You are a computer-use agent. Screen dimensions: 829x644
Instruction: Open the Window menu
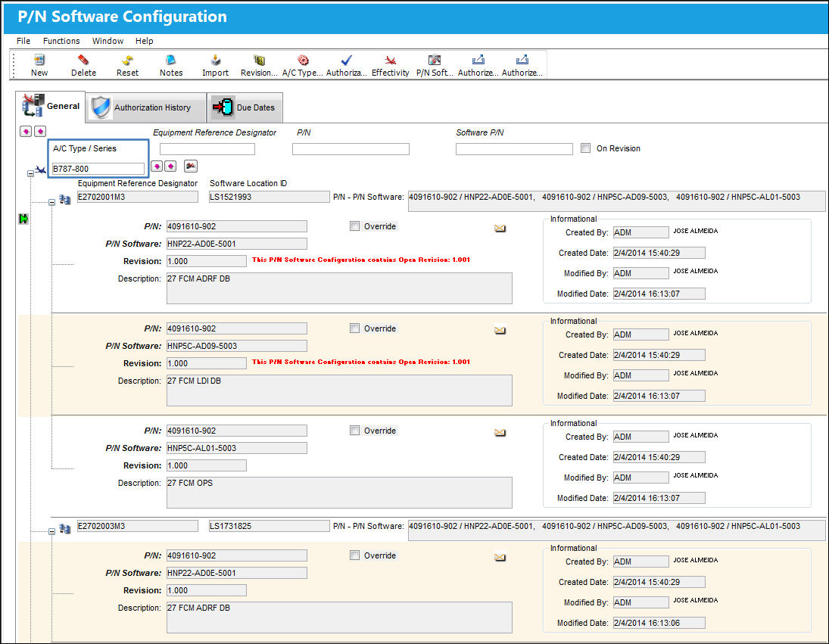[x=108, y=41]
